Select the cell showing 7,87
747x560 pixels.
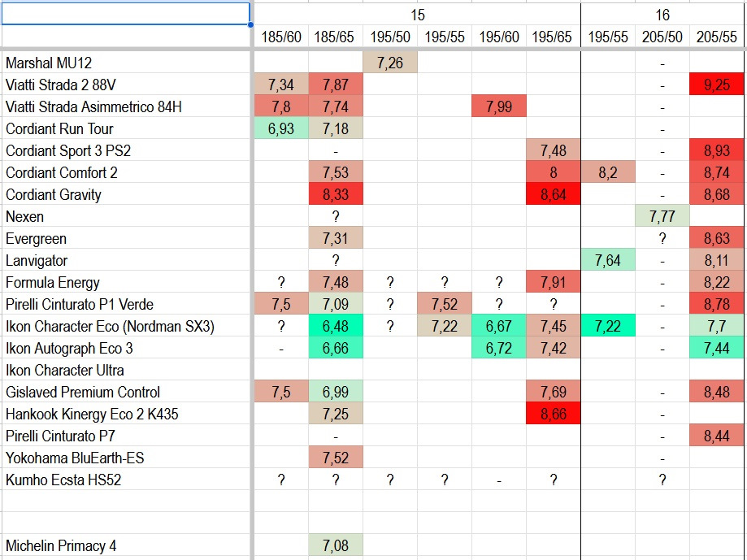(x=336, y=85)
